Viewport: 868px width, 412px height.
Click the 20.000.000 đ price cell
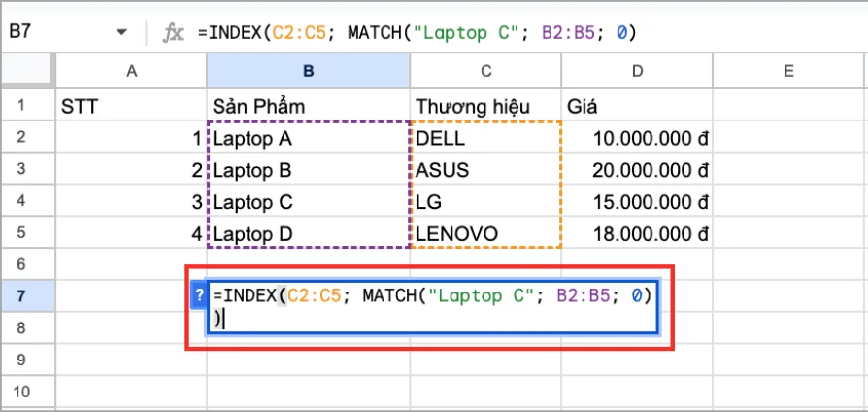[637, 169]
